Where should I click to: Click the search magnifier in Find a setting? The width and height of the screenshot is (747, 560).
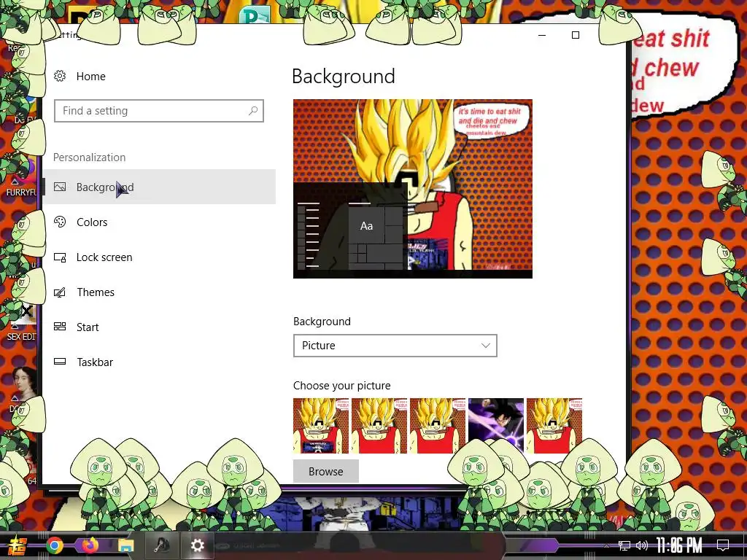pos(253,111)
